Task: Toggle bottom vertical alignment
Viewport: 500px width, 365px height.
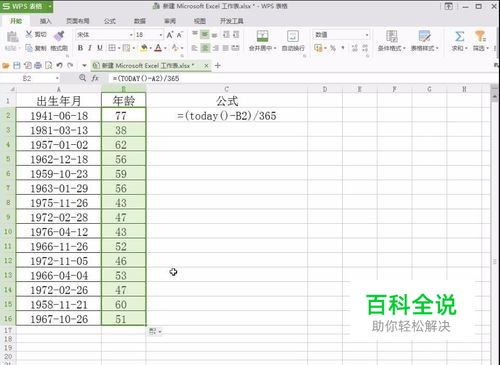Action: tap(215, 34)
